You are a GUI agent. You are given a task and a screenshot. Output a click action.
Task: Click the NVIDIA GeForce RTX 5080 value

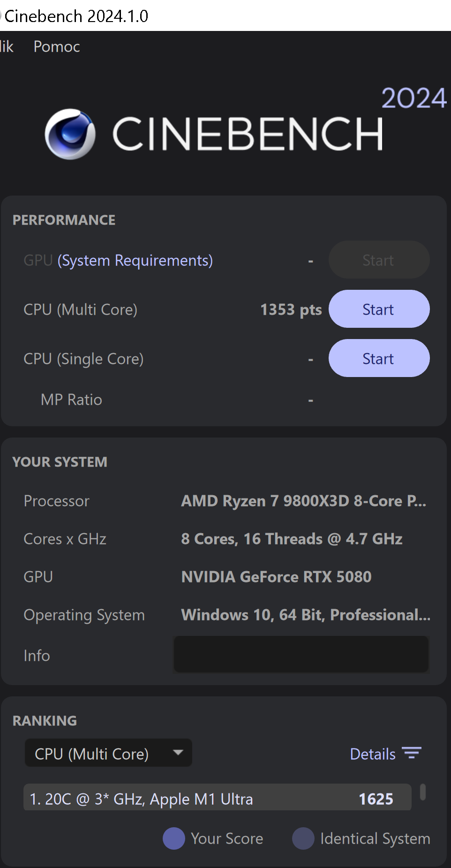tap(276, 577)
